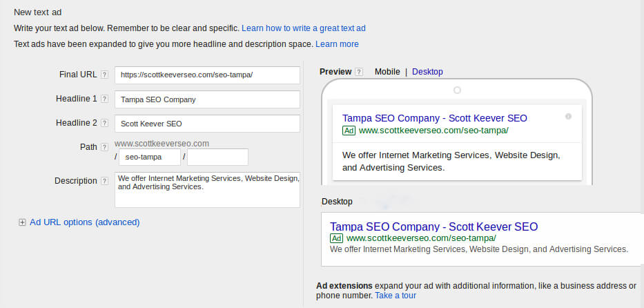Screen dimensions: 644x308
Task: Switch preview to Mobile tab
Action: [387, 72]
